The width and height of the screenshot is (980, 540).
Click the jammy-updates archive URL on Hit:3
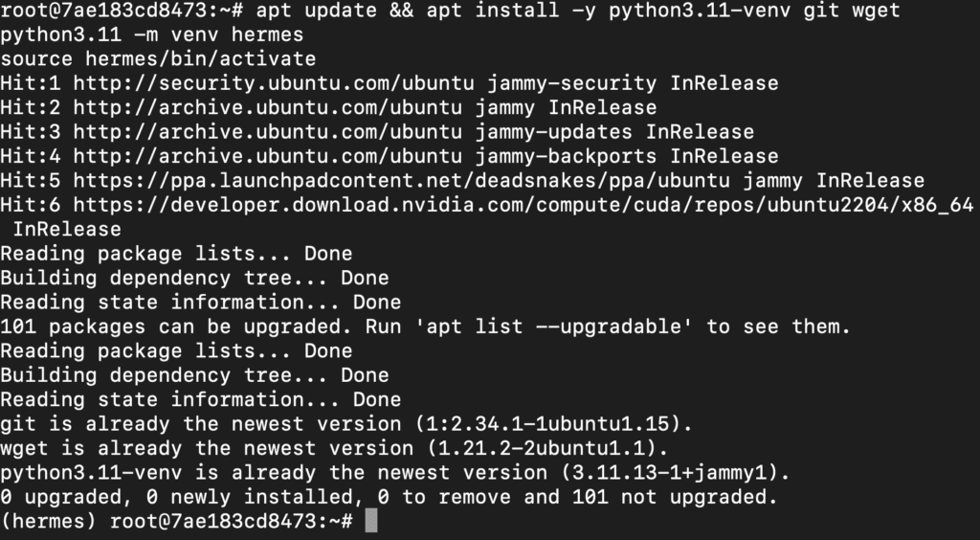coord(267,131)
